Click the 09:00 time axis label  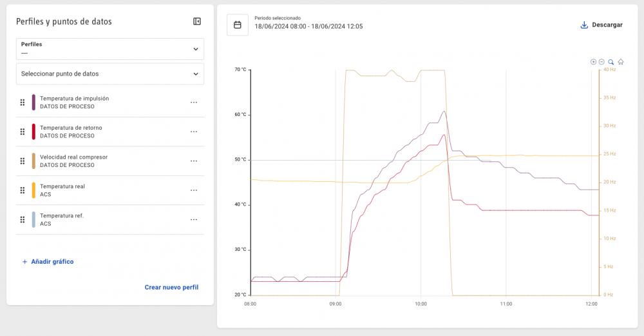[336, 304]
